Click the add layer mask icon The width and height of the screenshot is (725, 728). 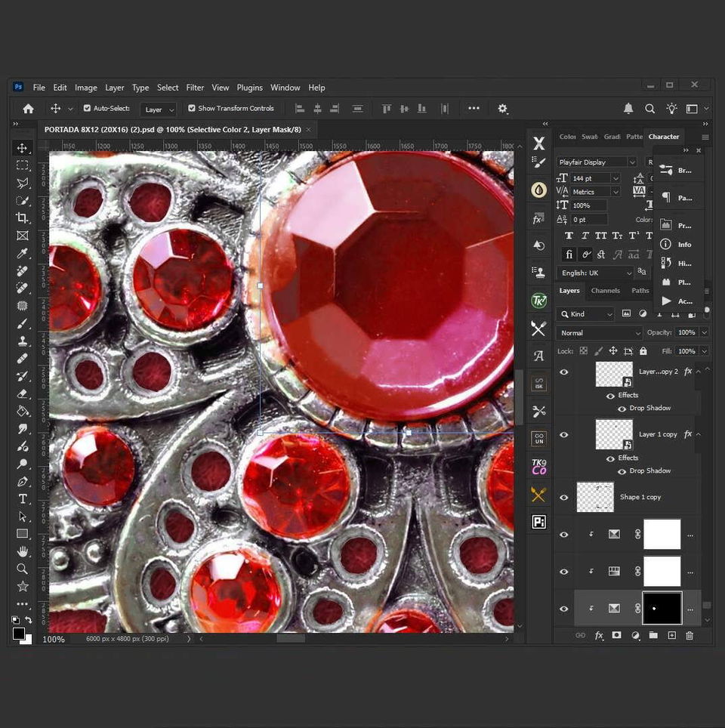tap(616, 635)
